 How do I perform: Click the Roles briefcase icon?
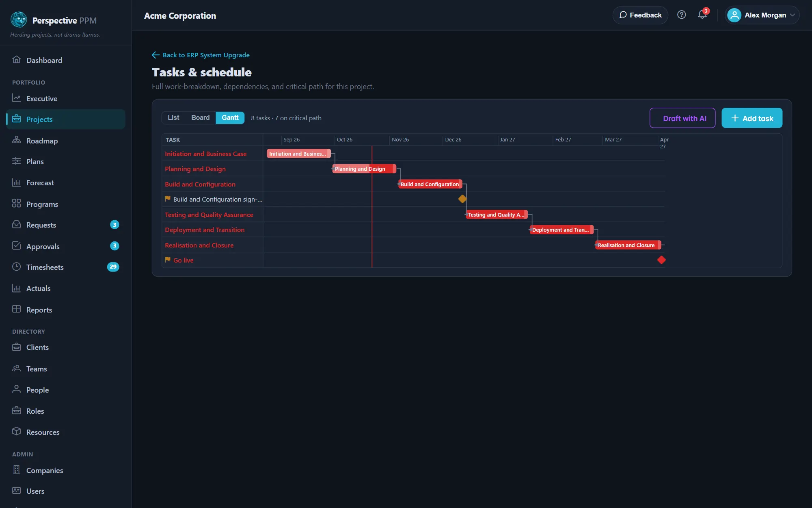(16, 410)
